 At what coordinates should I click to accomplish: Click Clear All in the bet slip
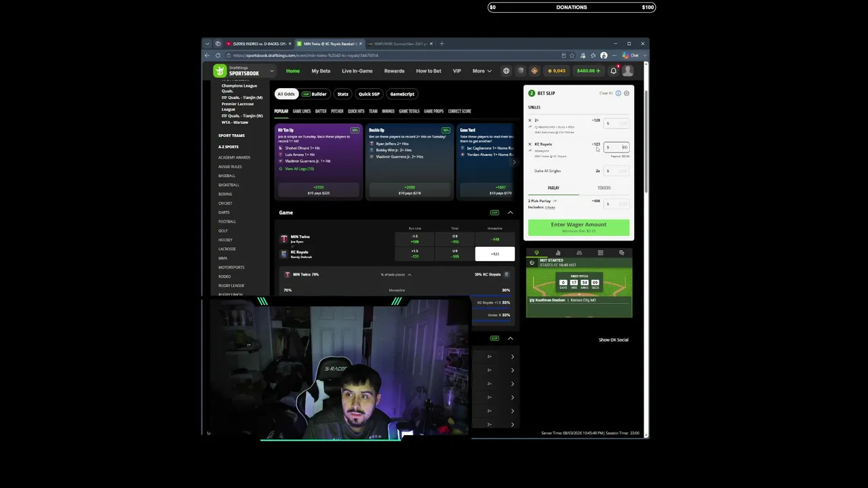click(x=606, y=94)
